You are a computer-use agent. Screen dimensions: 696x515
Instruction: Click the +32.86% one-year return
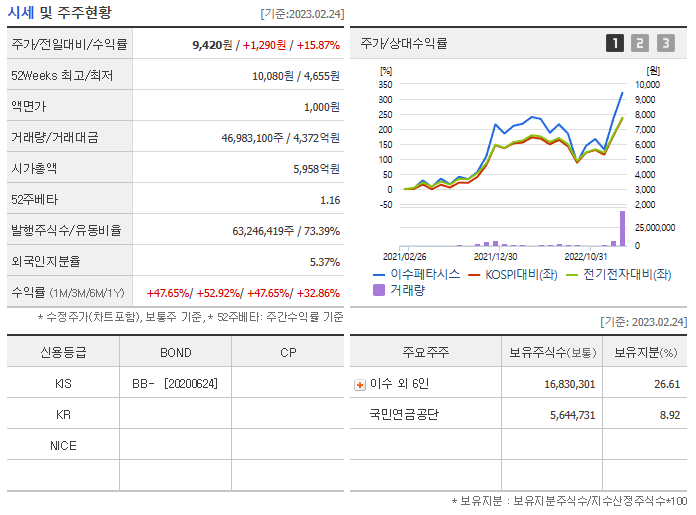(318, 293)
